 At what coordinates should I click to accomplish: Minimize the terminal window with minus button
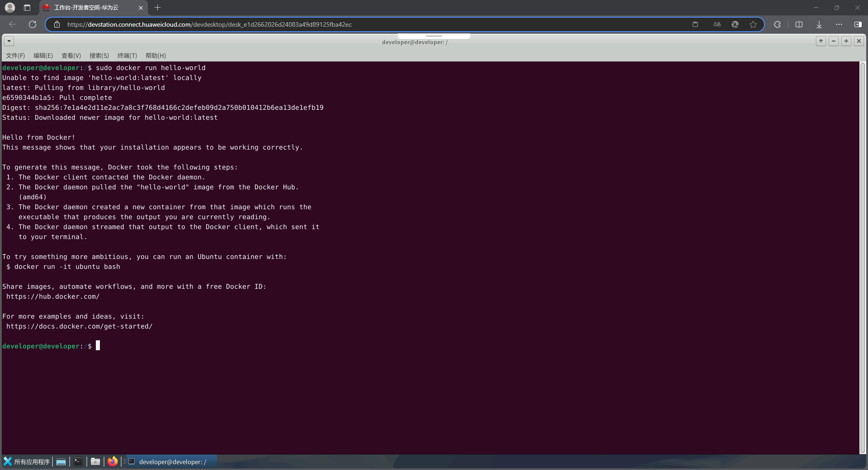point(834,41)
